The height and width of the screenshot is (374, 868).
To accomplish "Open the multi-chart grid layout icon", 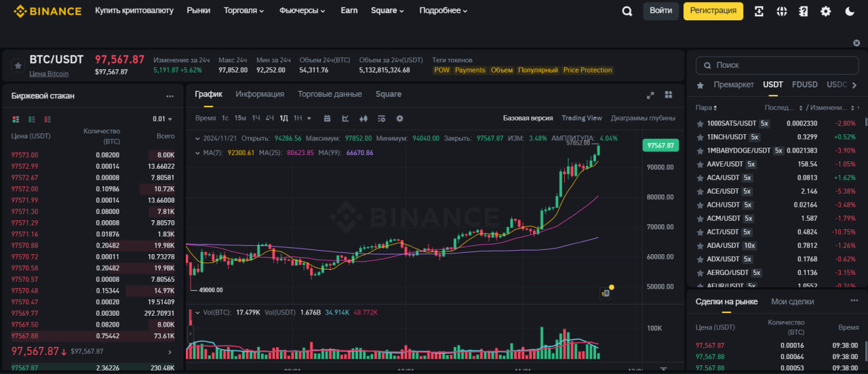I will pos(669,95).
